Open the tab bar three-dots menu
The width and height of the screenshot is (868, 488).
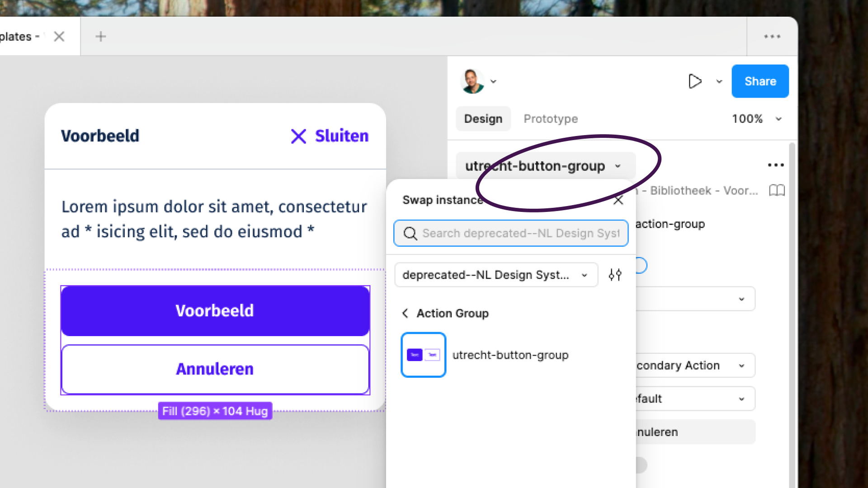(772, 37)
